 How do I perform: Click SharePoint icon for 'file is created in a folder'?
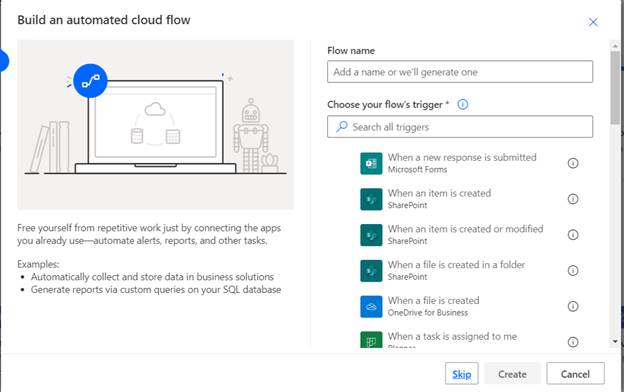tap(371, 271)
